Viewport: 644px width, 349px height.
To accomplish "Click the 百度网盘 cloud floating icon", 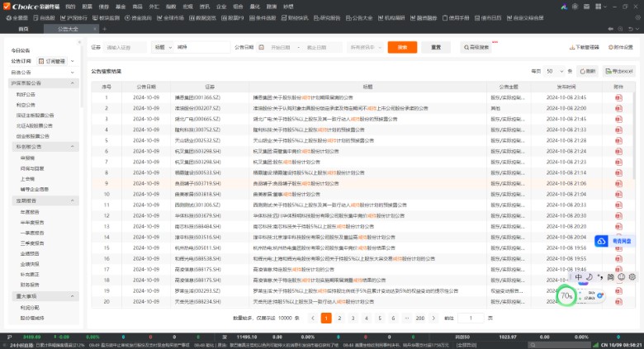I will 602,241.
